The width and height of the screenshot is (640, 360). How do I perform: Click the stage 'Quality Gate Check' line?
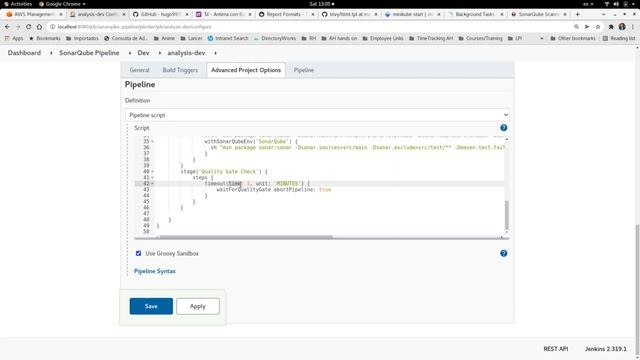(224, 171)
